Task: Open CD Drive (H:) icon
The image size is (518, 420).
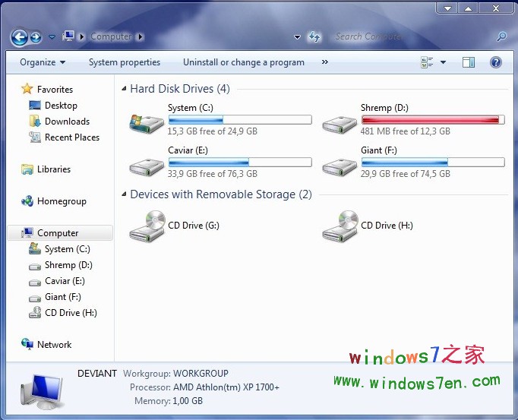Action: [x=339, y=226]
